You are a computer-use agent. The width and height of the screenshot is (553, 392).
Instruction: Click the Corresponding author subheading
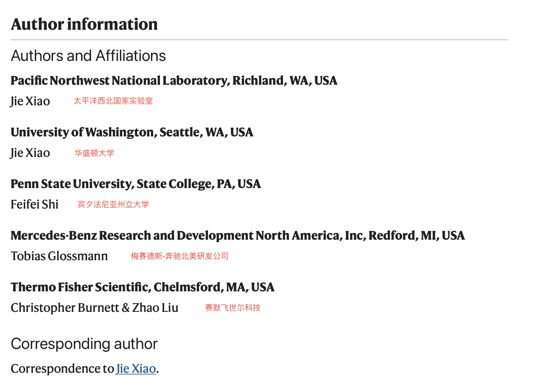(84, 344)
